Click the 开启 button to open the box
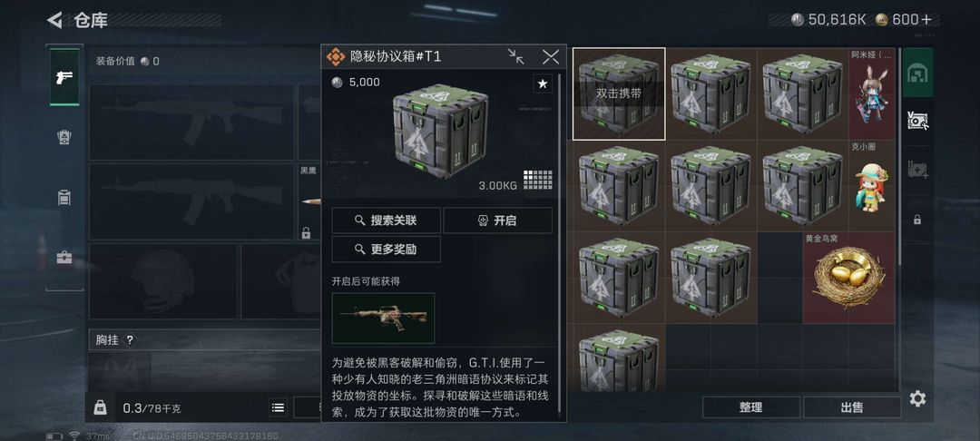The height and width of the screenshot is (441, 980). 497,220
